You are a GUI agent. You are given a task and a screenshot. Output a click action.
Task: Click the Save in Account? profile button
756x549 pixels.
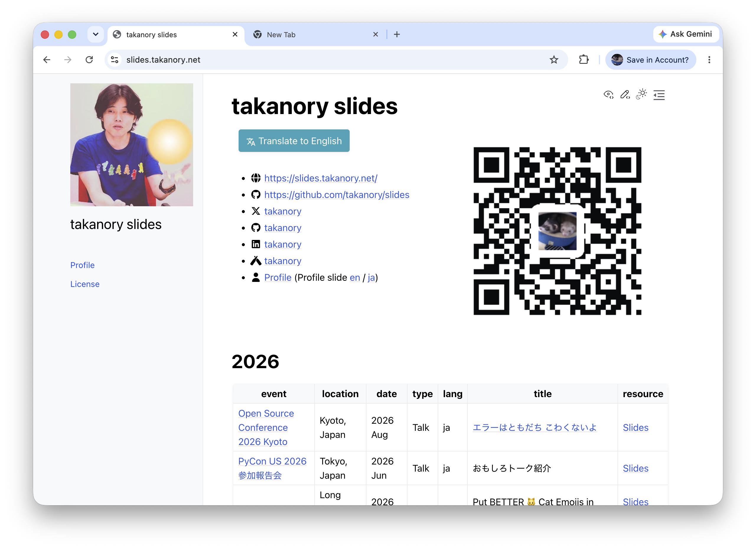pos(650,60)
